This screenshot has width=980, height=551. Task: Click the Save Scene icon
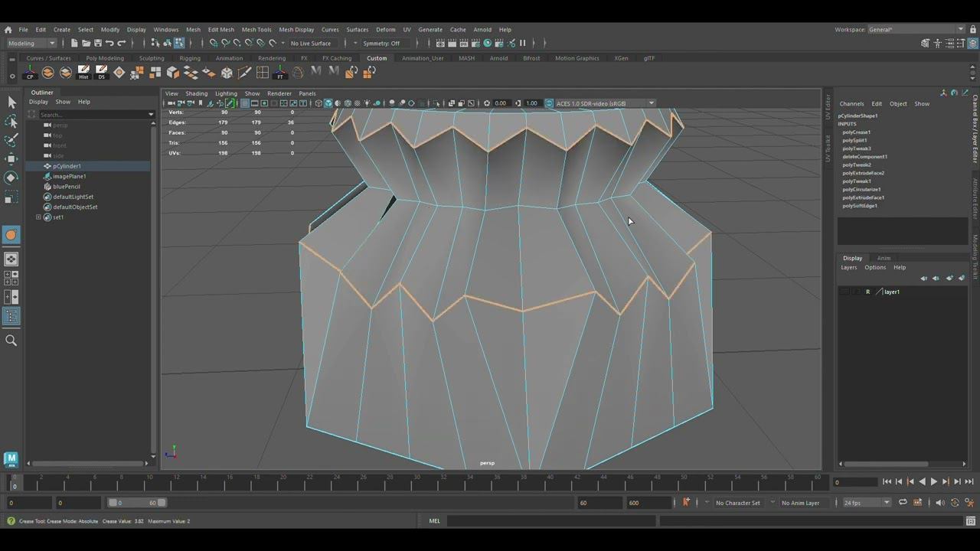(98, 43)
